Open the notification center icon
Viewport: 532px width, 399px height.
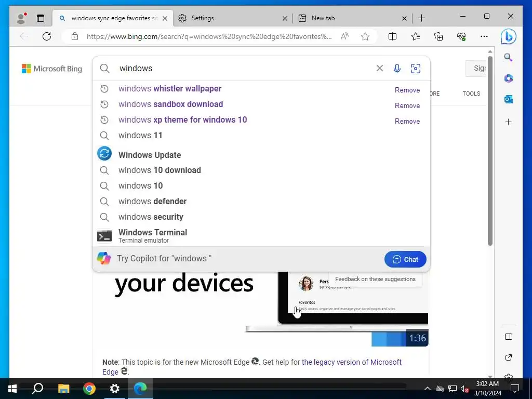pos(515,389)
